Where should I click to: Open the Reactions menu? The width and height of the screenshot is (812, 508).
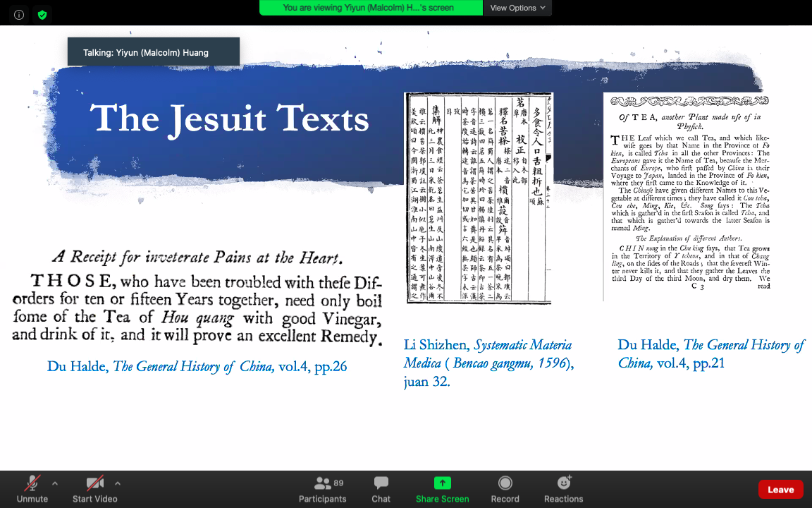point(563,489)
